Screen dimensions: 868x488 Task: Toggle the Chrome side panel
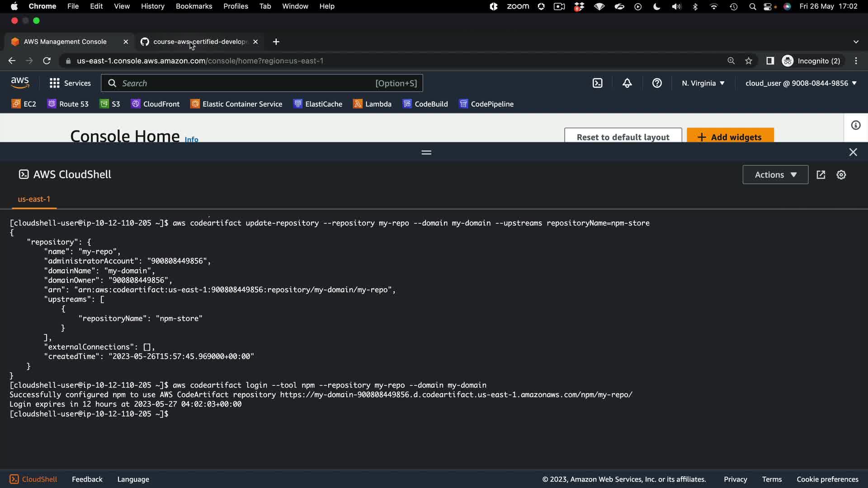pyautogui.click(x=770, y=61)
